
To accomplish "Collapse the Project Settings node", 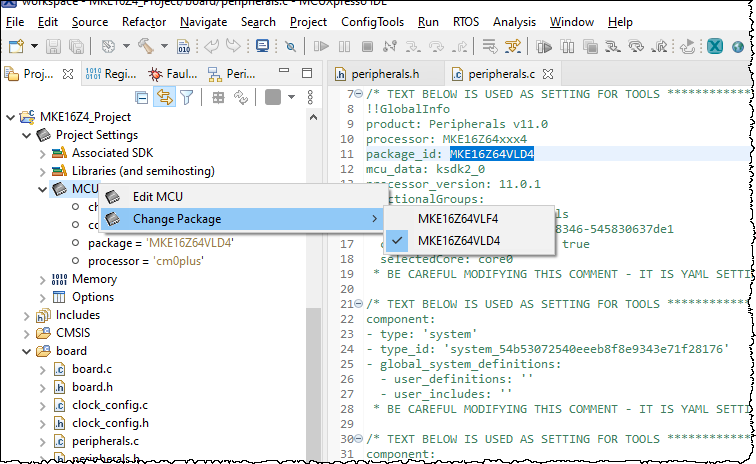I will click(x=27, y=136).
